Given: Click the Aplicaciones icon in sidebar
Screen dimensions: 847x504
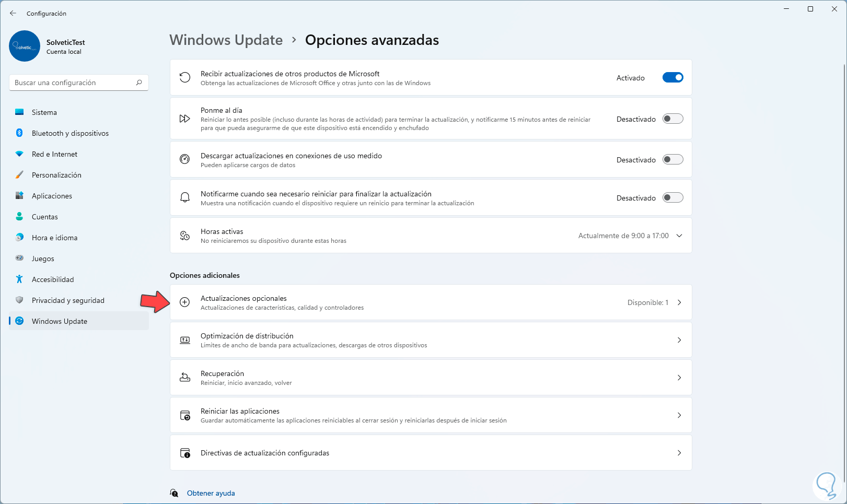Looking at the screenshot, I should 19,196.
